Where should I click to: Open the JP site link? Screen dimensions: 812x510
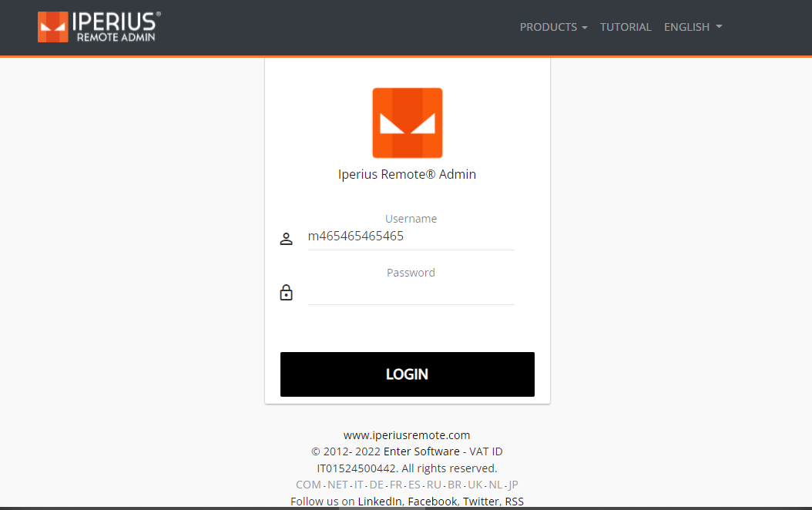point(513,485)
